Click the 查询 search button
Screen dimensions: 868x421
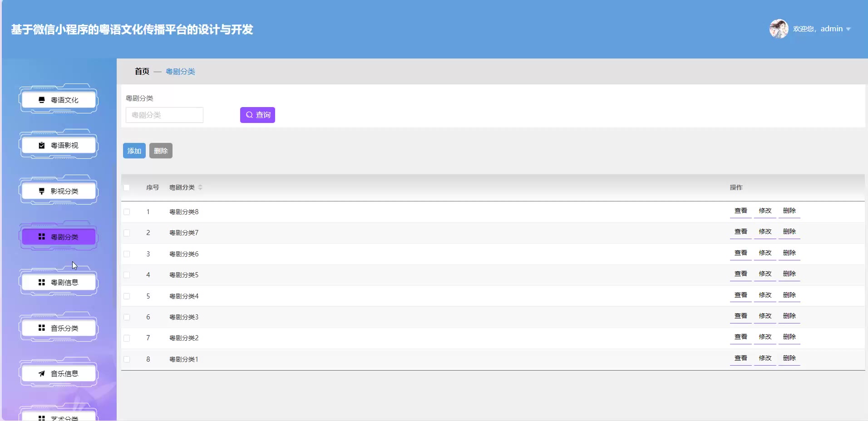257,115
